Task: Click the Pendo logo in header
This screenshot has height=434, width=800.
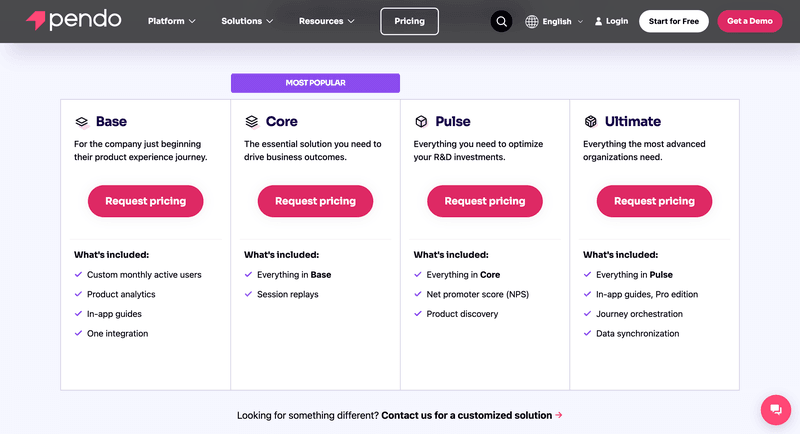Action: coord(73,20)
